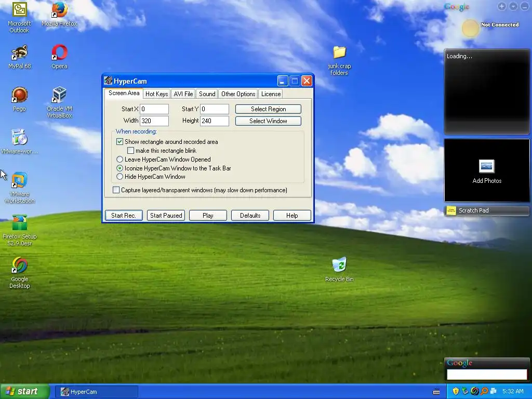
Task: Click the Loading... gadget text
Action: (x=459, y=56)
